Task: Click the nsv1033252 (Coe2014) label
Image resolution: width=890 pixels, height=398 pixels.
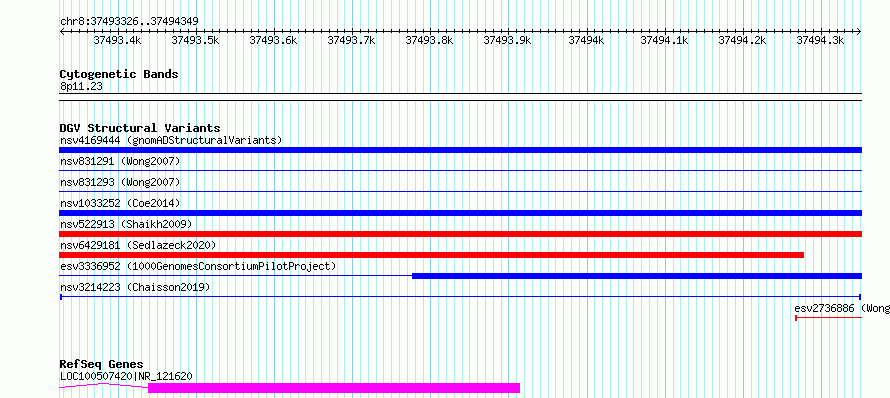Action: (x=120, y=203)
